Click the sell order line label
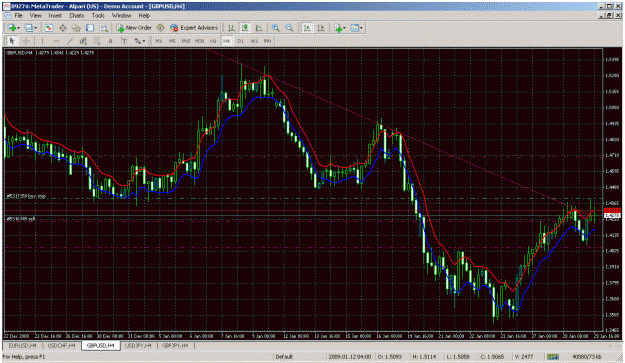The height and width of the screenshot is (363, 625). pos(21,219)
